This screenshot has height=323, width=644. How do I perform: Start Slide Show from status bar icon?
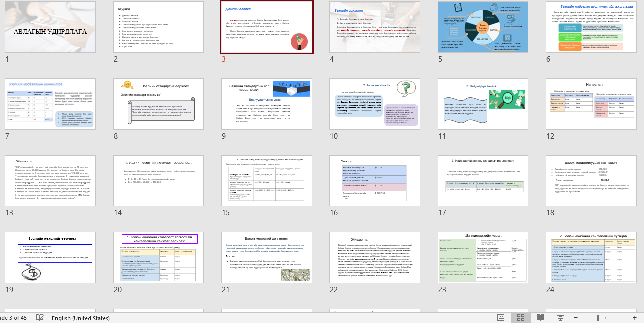560,318
